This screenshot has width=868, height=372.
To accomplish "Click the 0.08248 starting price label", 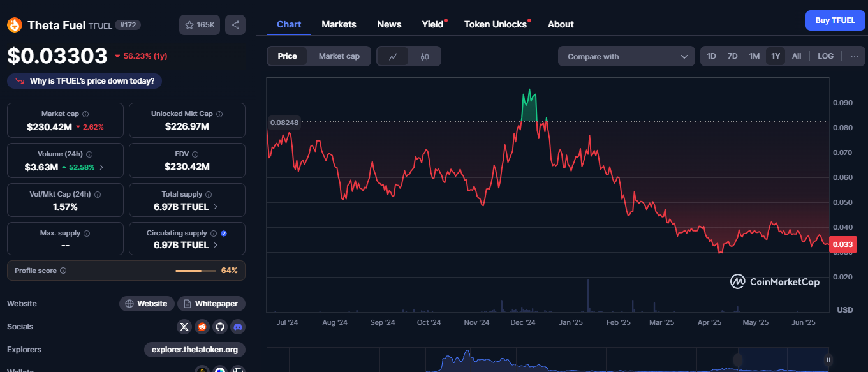I will [x=284, y=122].
